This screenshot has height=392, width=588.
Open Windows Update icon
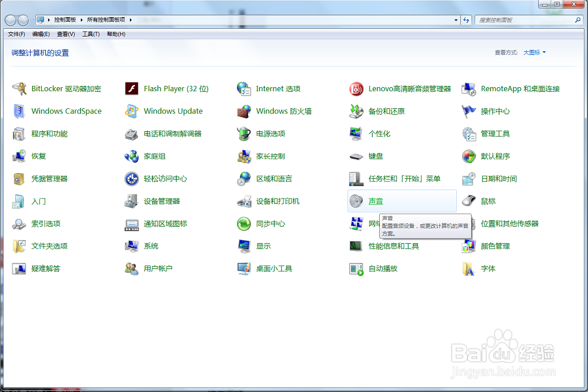132,111
